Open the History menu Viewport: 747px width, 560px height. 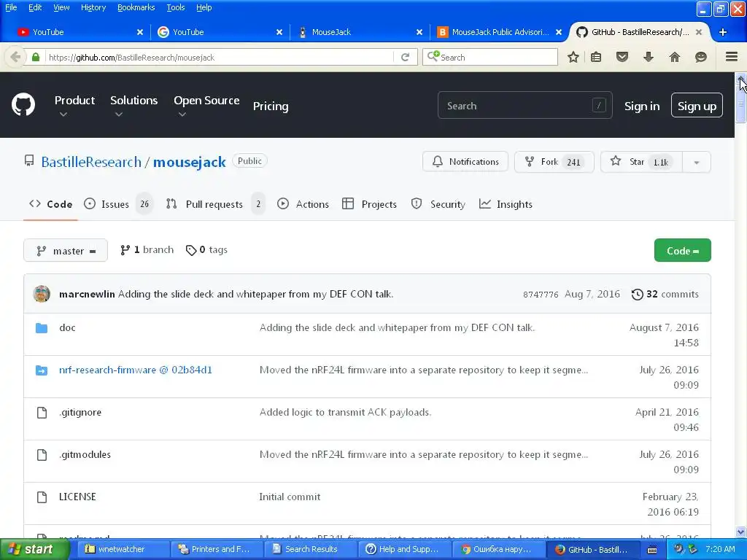coord(93,7)
